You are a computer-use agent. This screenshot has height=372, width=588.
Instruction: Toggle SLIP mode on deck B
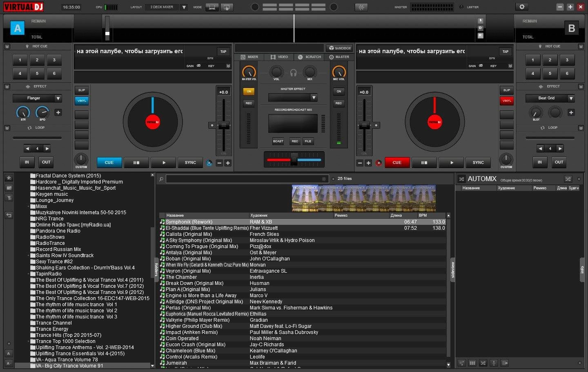(507, 90)
